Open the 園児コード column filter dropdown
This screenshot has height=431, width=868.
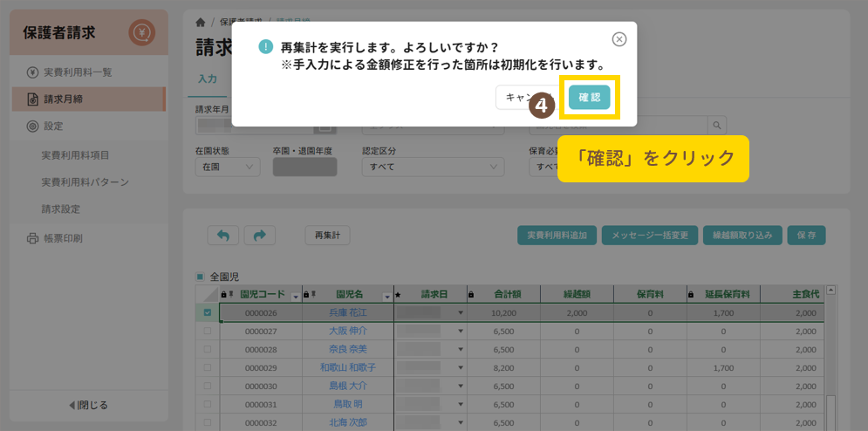(x=296, y=296)
